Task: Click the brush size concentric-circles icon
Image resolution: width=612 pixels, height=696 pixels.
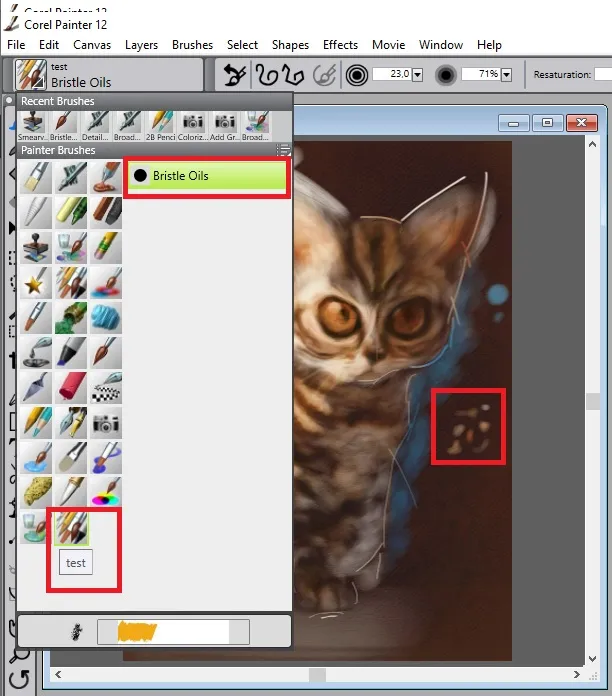Action: pyautogui.click(x=357, y=75)
